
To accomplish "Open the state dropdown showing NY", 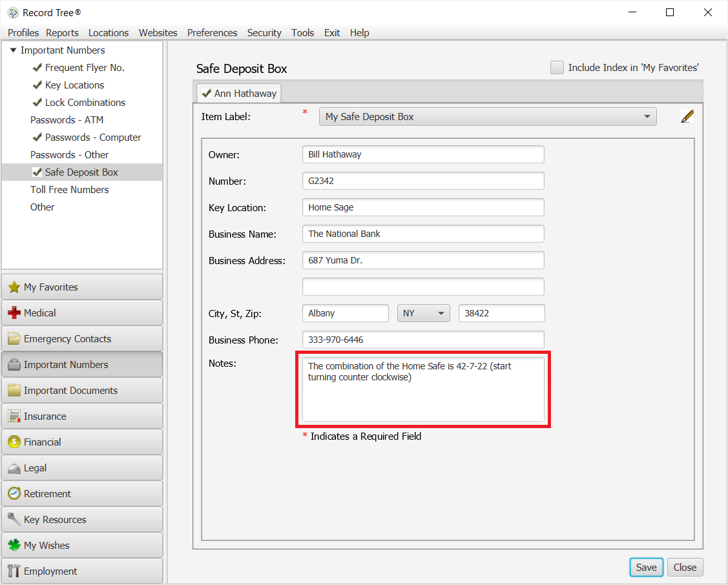I will 441,313.
